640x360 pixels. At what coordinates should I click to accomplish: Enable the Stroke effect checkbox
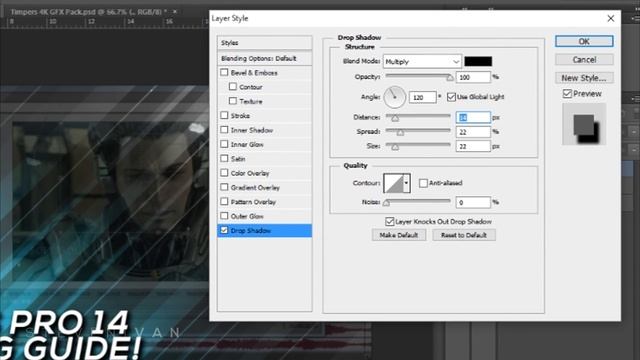point(224,116)
